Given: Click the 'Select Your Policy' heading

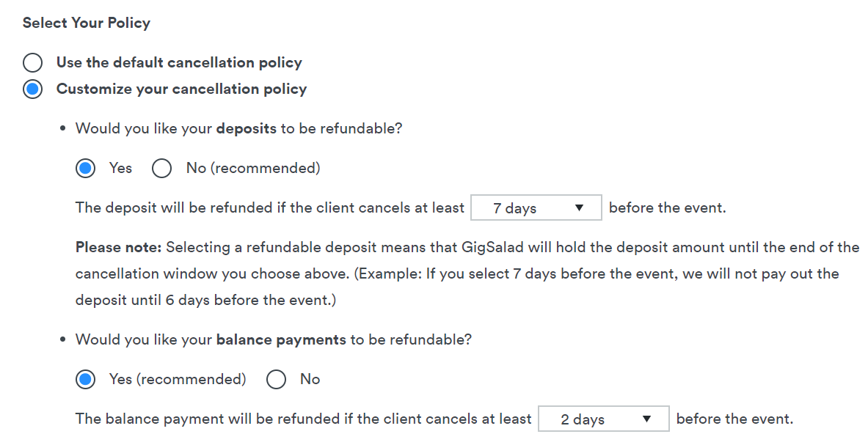Looking at the screenshot, I should pos(86,23).
